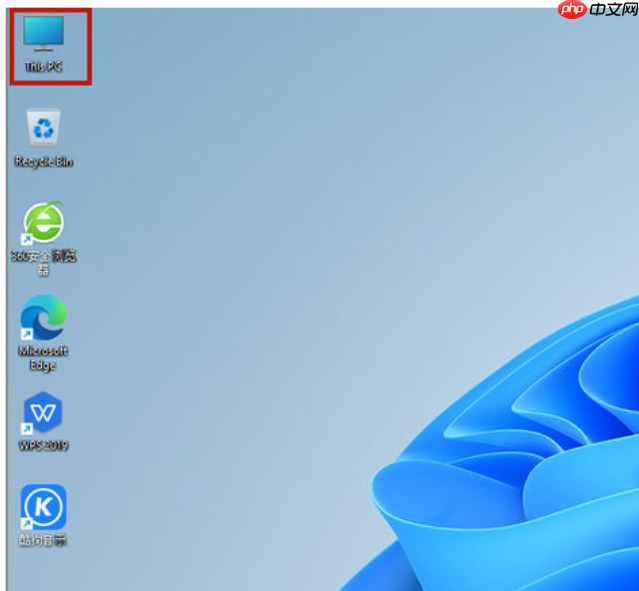The image size is (639, 591).
Task: Select the This PC desktop icon
Action: coord(43,33)
